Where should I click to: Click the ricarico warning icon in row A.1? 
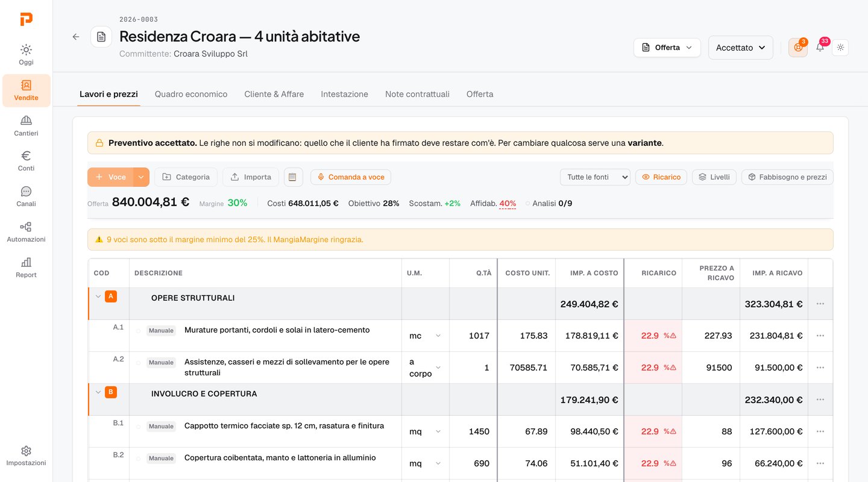pyautogui.click(x=673, y=336)
